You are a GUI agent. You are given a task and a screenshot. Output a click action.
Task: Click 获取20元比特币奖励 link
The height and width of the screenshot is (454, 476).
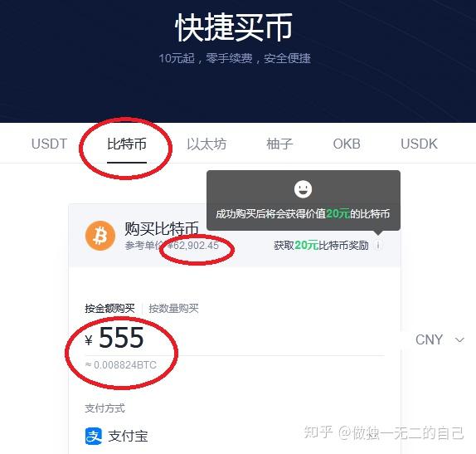[321, 245]
